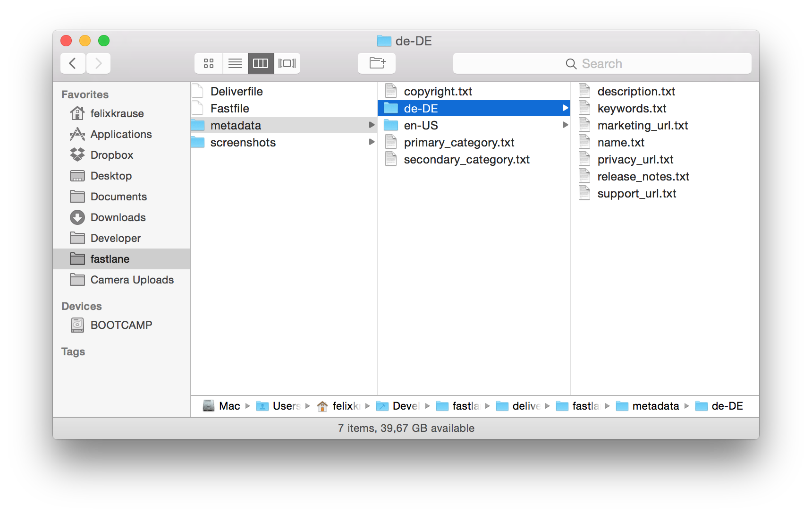Go forward with the right chevron button

(98, 63)
